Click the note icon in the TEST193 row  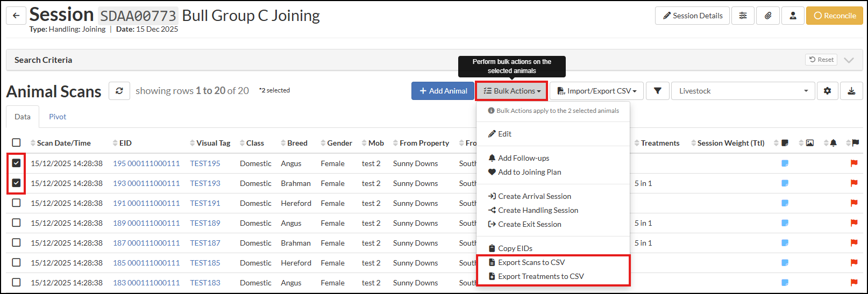(785, 183)
